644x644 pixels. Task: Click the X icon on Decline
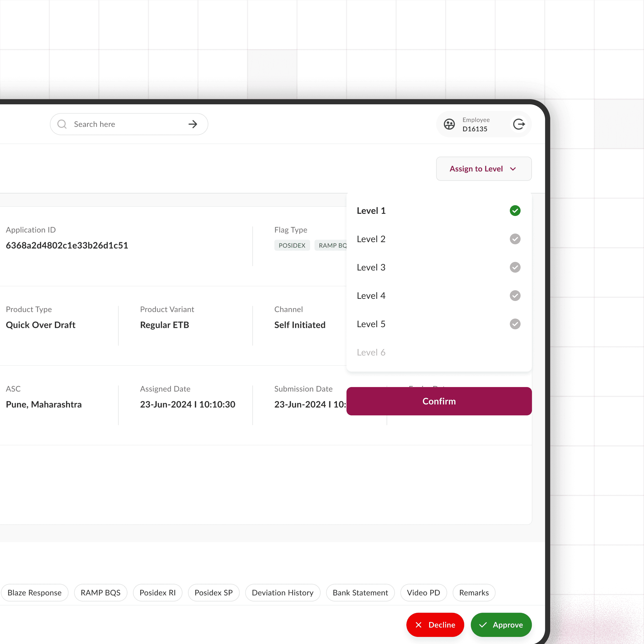pos(418,625)
